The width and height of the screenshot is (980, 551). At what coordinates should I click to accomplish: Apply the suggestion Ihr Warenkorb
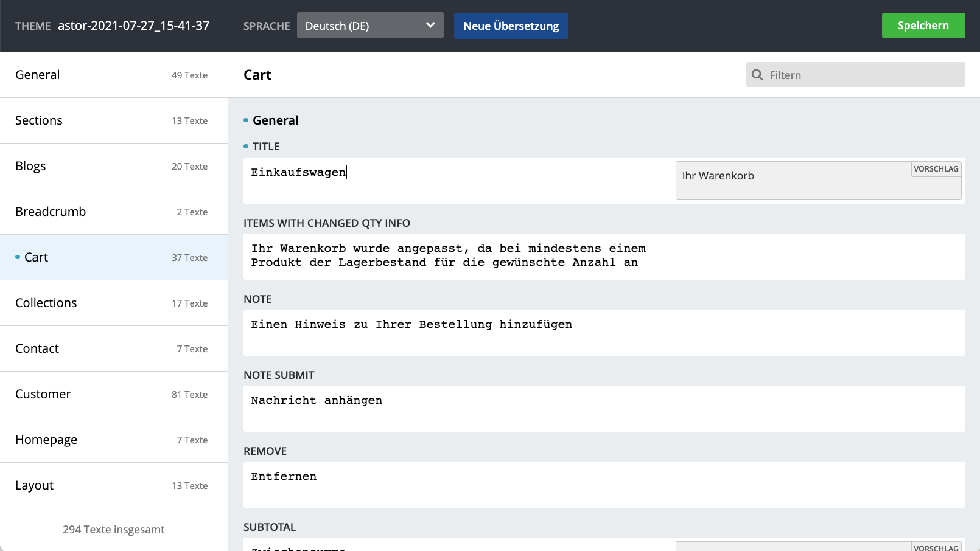click(x=818, y=181)
